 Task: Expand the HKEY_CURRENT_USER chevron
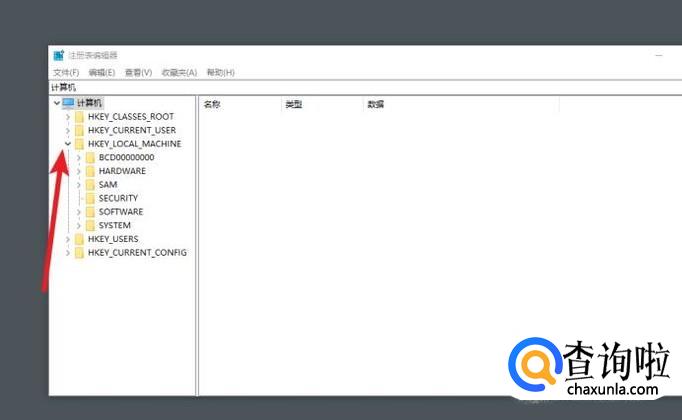(x=67, y=130)
